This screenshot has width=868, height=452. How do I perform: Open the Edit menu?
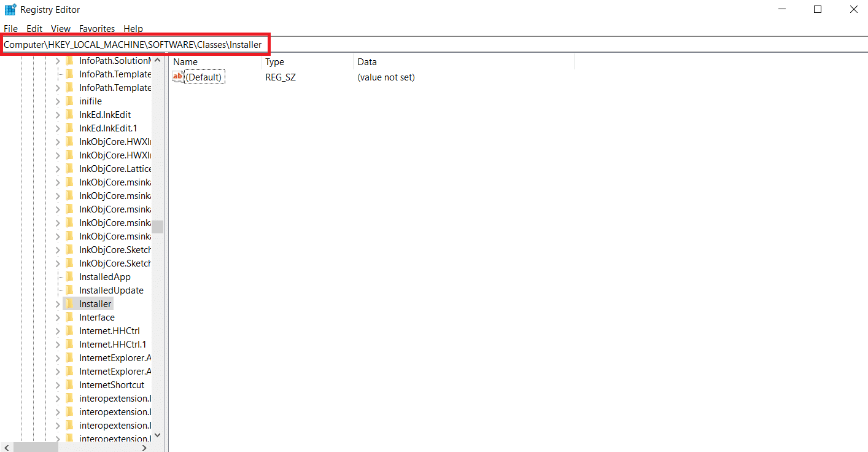coord(34,28)
